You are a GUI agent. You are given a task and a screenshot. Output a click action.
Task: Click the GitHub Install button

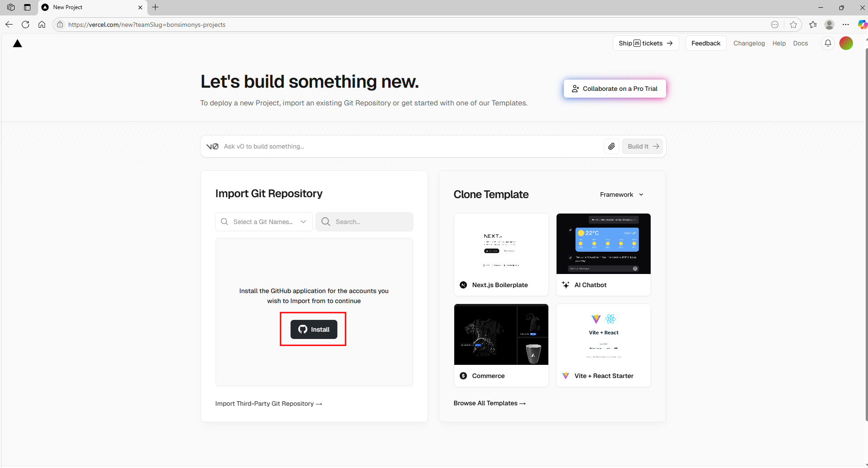click(314, 329)
